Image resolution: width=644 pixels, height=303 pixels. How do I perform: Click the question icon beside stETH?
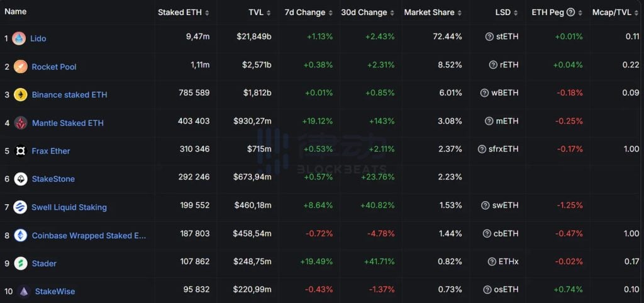pos(489,37)
